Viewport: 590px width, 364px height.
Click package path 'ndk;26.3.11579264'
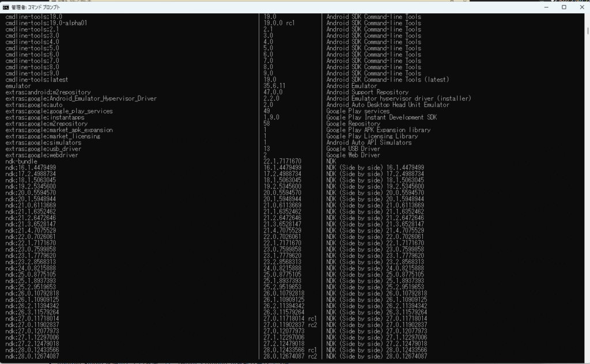32,313
